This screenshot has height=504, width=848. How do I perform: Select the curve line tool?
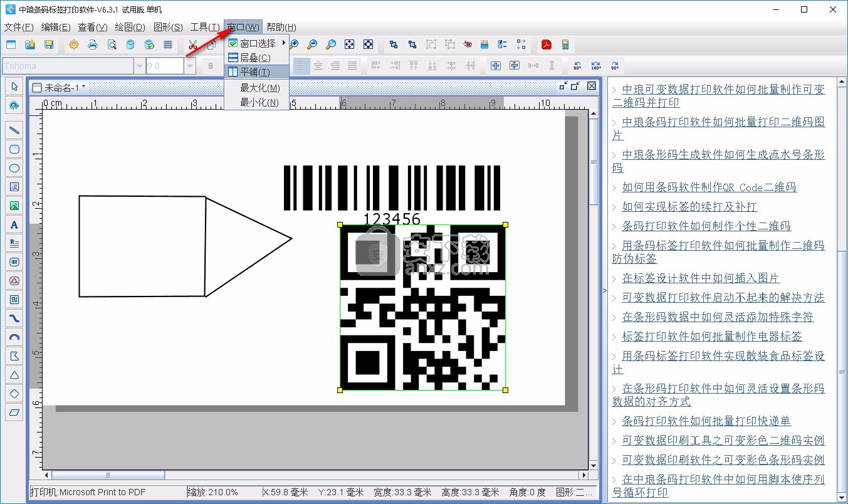14,318
